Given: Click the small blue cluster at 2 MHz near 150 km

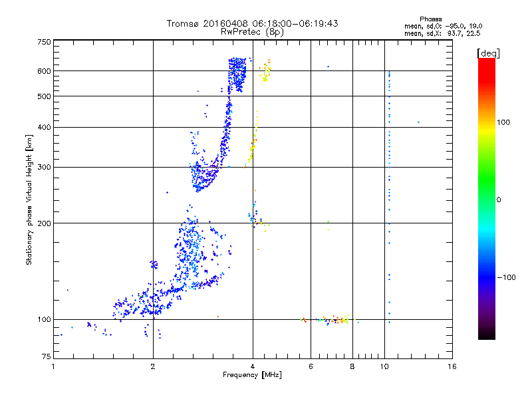Looking at the screenshot, I should click(x=154, y=264).
